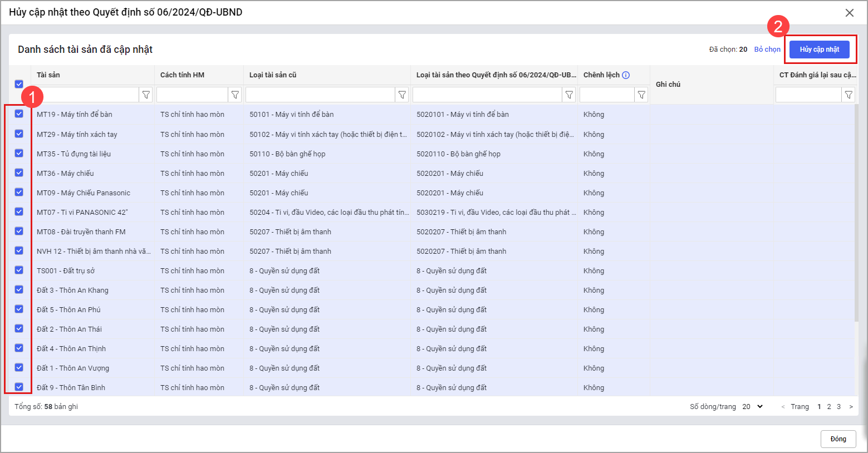Open filter icon for CT Đánh giá lại column
Viewport: 868px width, 453px height.
pyautogui.click(x=849, y=95)
